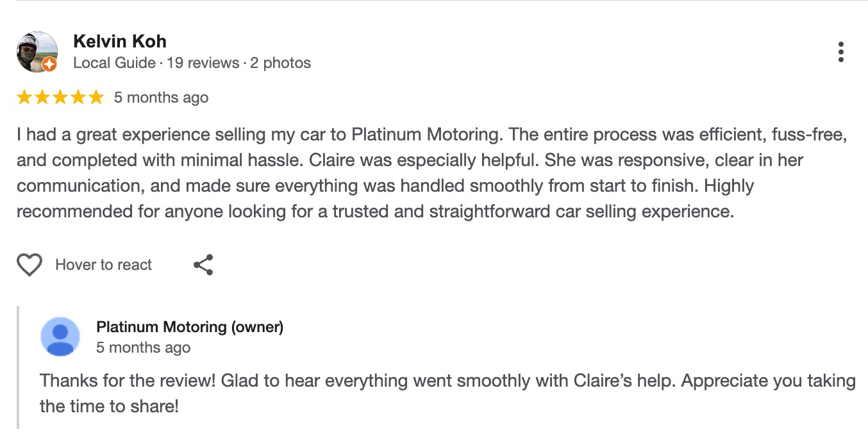Toggle the heart react icon
Viewport: 868px width, 436px height.
(29, 265)
